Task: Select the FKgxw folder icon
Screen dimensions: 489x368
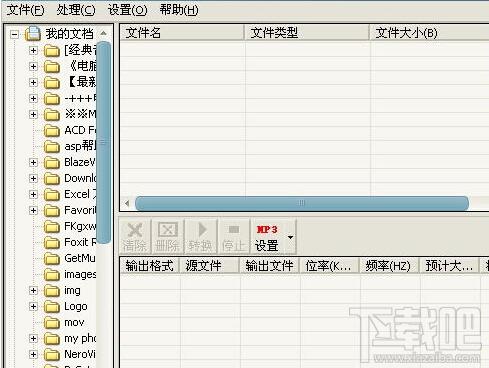Action: (x=52, y=227)
